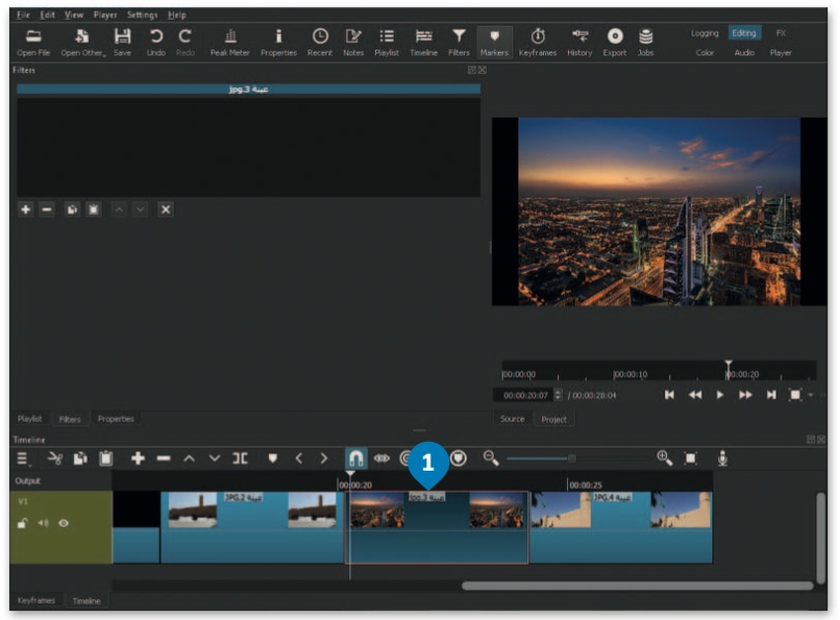Remove selected filter with minus button
840x620 pixels.
click(47, 210)
